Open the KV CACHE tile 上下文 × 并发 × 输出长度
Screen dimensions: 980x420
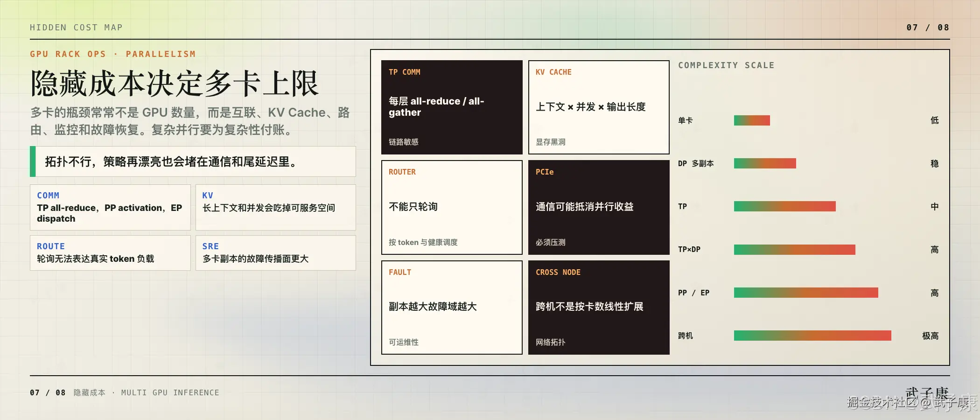pyautogui.click(x=599, y=107)
